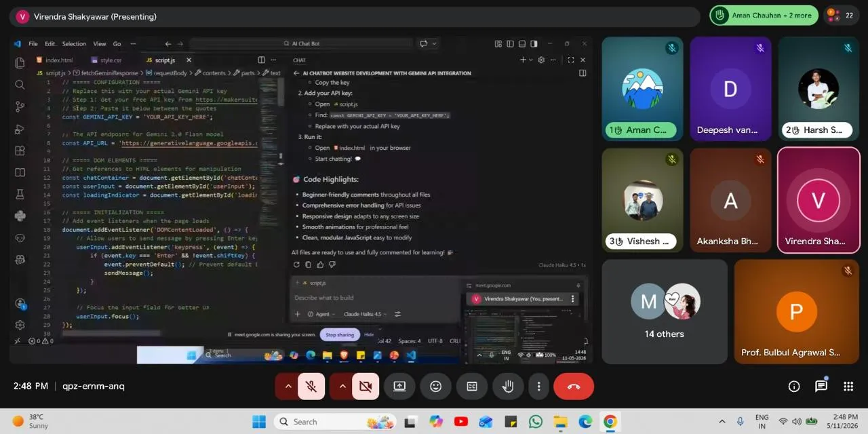Click the present screen button in Meet

(399, 387)
